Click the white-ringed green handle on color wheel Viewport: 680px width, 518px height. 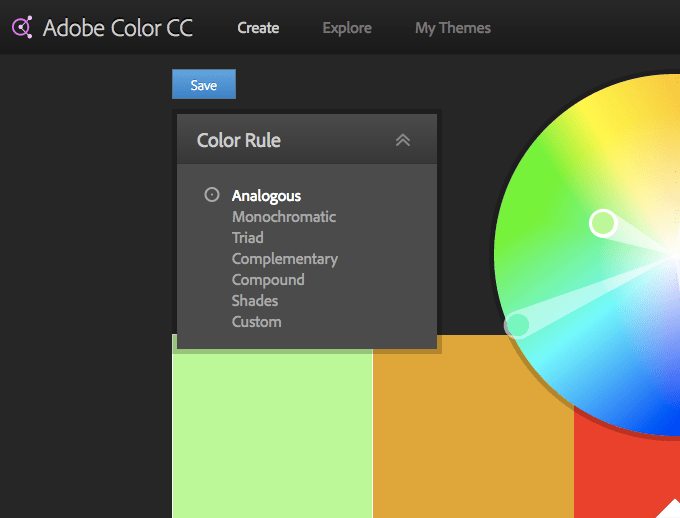(x=602, y=223)
